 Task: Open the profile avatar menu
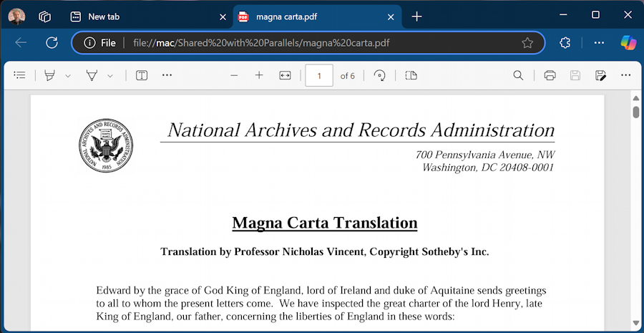[17, 16]
